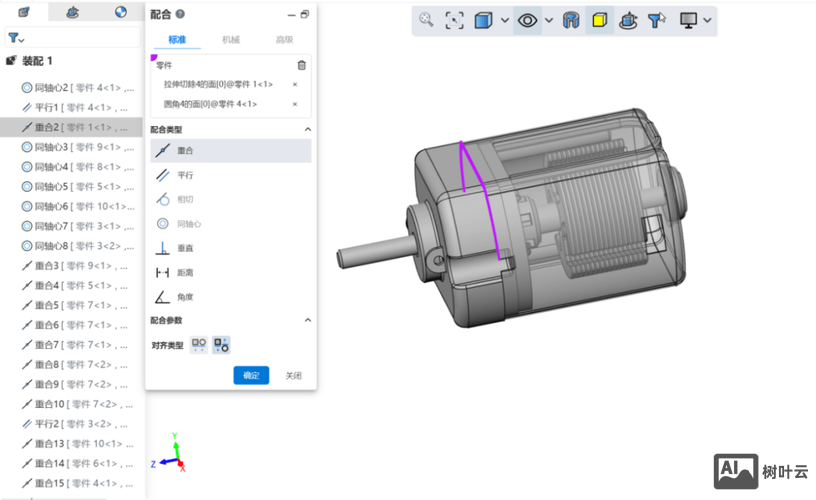Open the mate help question mark icon
The width and height of the screenshot is (816, 500).
(x=180, y=14)
